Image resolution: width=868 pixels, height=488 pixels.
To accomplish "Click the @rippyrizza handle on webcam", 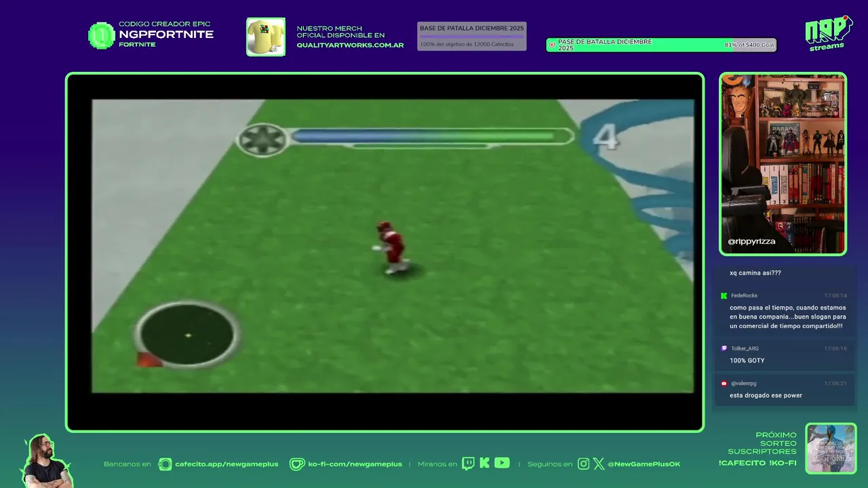I will [x=751, y=241].
